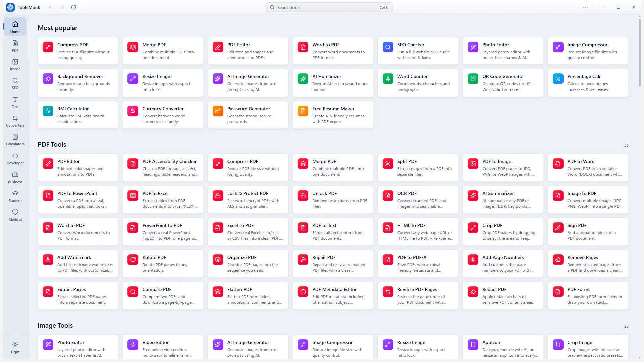Toggle the Light theme switch
The width and height of the screenshot is (644, 362).
click(15, 348)
